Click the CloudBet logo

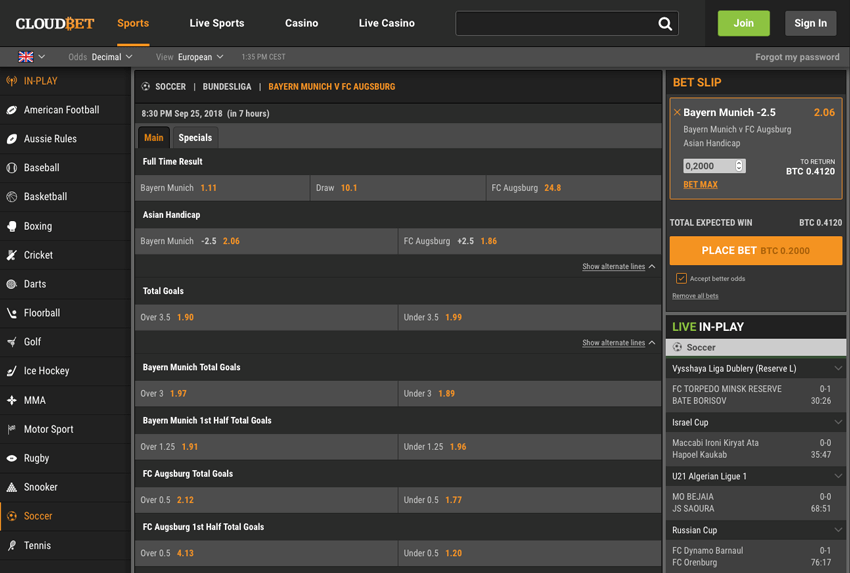tap(55, 23)
